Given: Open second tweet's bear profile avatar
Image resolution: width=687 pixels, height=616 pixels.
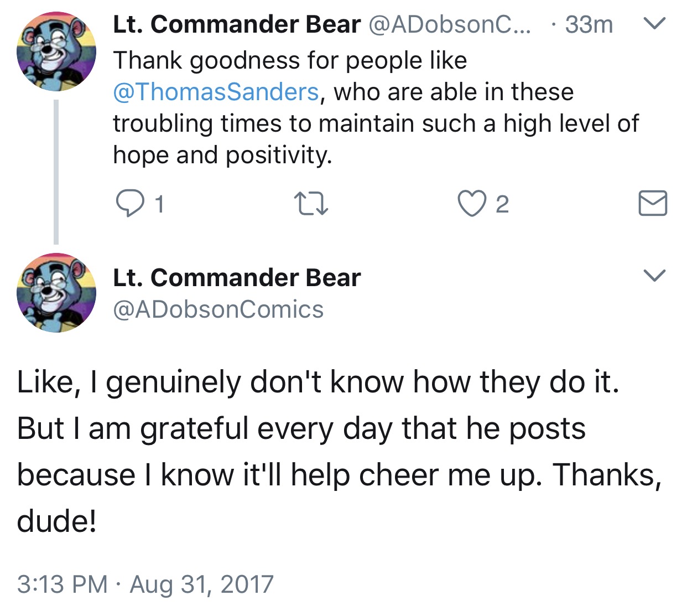Looking at the screenshot, I should (56, 293).
